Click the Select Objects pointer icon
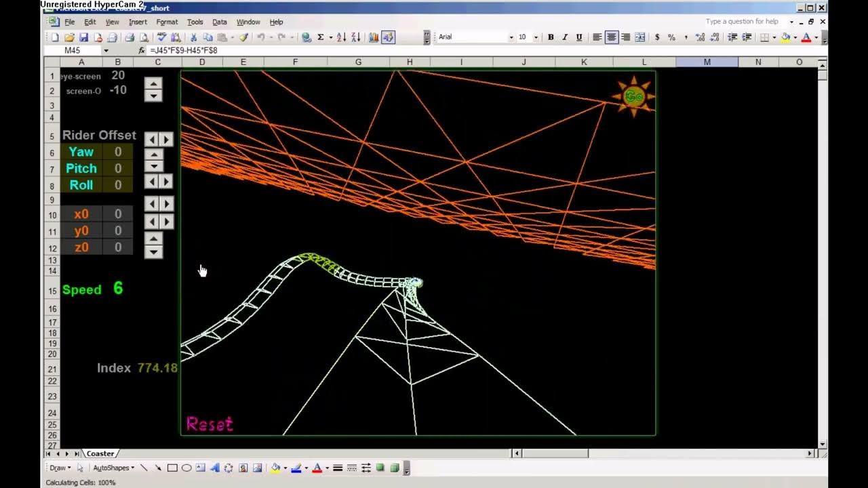The width and height of the screenshot is (868, 488). click(x=80, y=468)
